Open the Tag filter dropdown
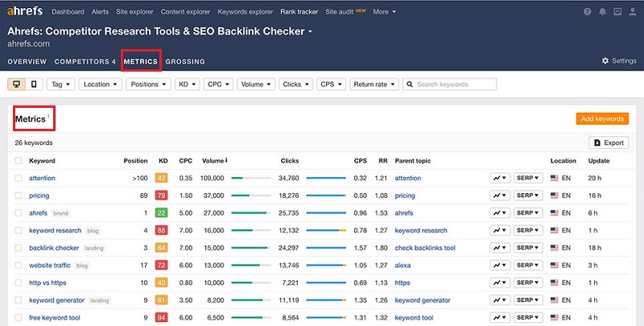This screenshot has width=644, height=326. 61,85
